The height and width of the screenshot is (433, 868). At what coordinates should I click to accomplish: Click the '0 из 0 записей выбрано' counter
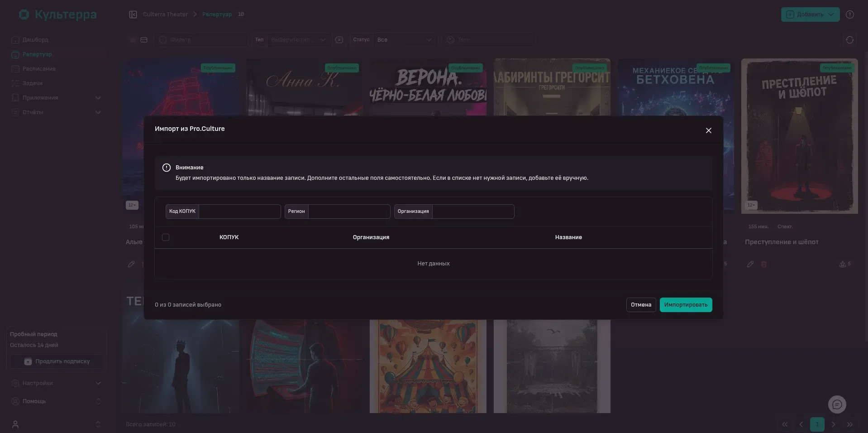pyautogui.click(x=188, y=305)
